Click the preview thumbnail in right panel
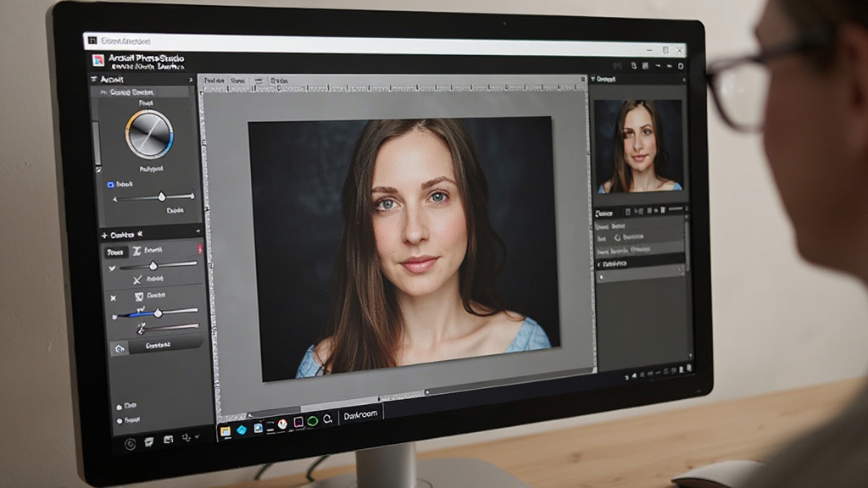Screen dimensions: 868x488 pos(639,146)
